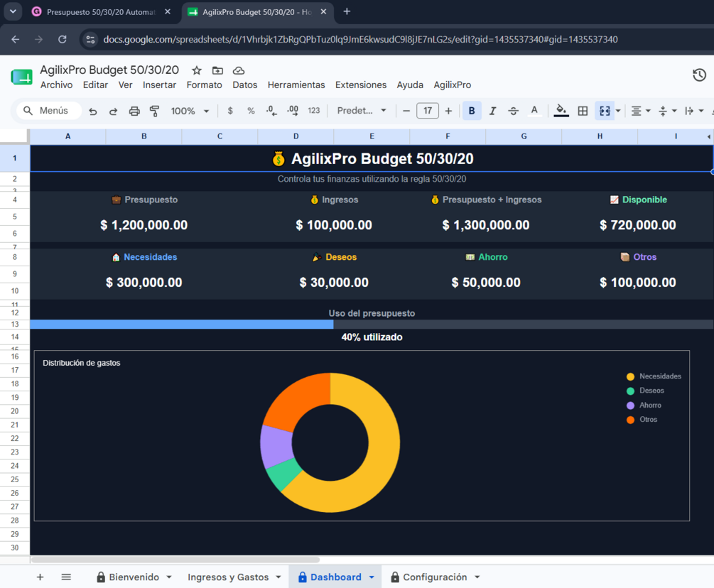
Task: Toggle strikethrough formatting
Action: pyautogui.click(x=513, y=111)
